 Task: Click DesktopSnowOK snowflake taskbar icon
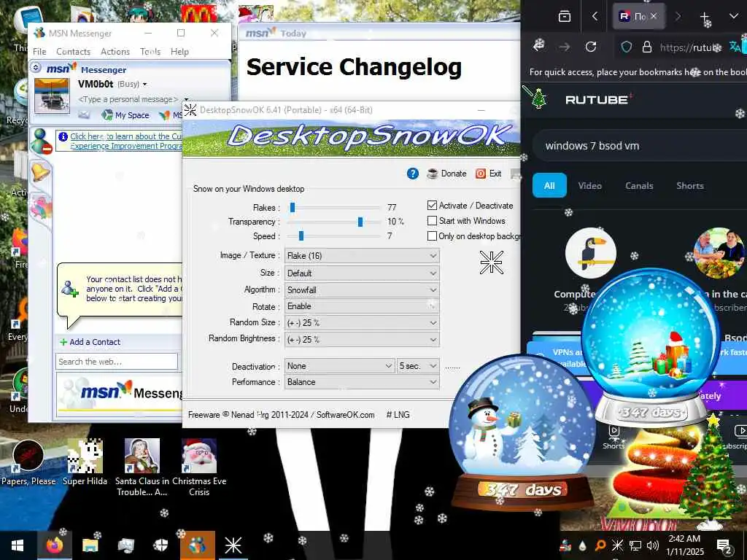click(233, 545)
